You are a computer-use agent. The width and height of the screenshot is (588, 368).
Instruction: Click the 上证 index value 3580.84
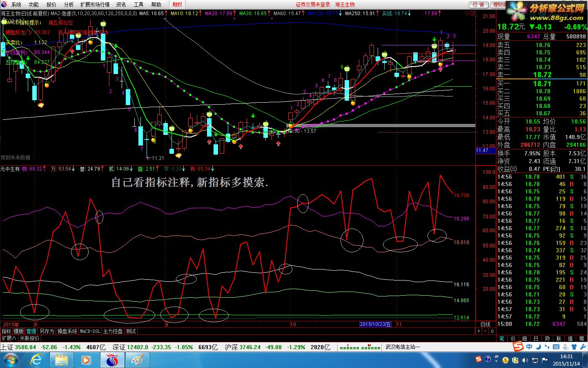point(25,347)
